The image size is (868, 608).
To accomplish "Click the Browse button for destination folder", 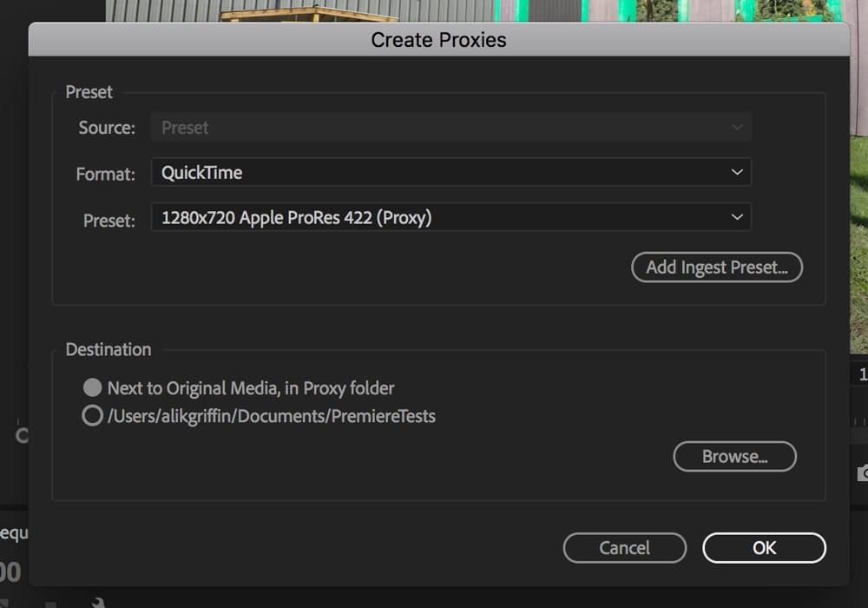I will coord(734,456).
